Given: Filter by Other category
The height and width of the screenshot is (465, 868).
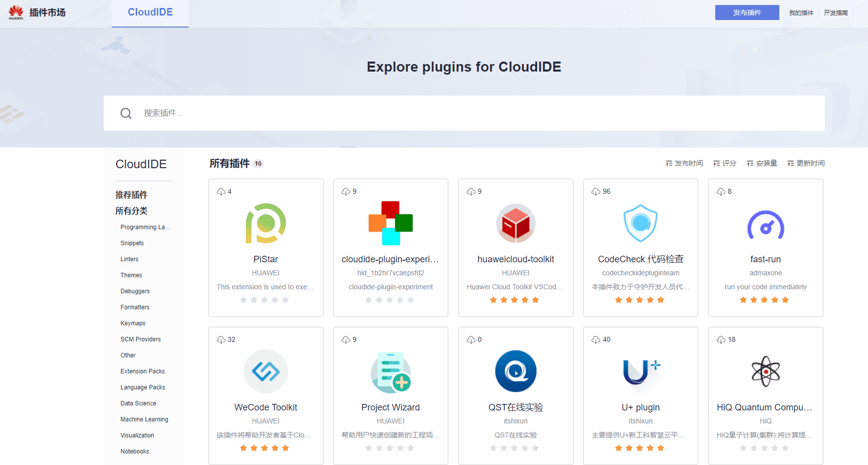Looking at the screenshot, I should point(128,355).
